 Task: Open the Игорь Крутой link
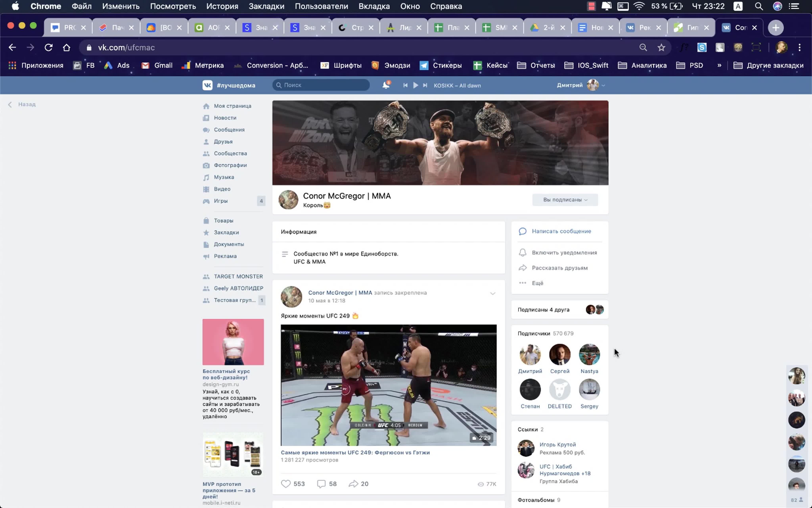tap(557, 444)
